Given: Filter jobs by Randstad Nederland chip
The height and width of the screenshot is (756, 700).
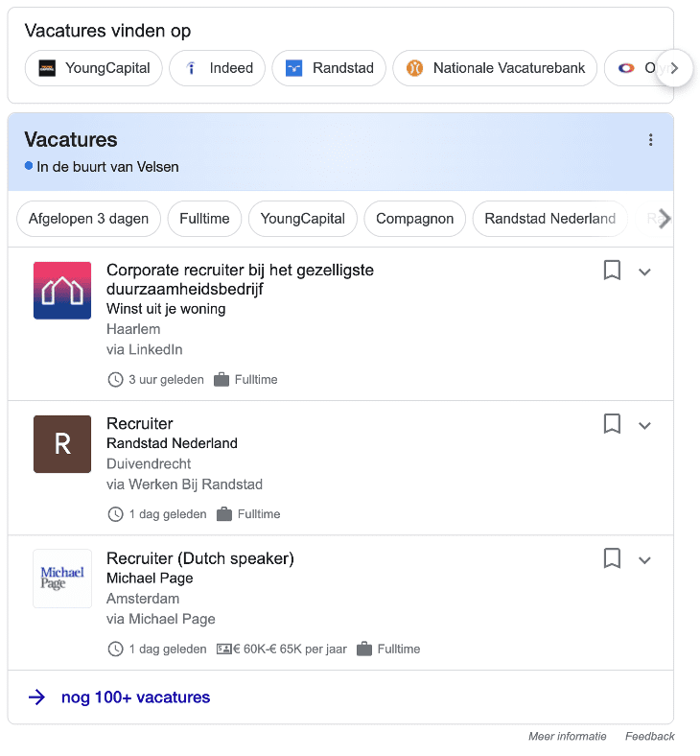Looking at the screenshot, I should 549,219.
